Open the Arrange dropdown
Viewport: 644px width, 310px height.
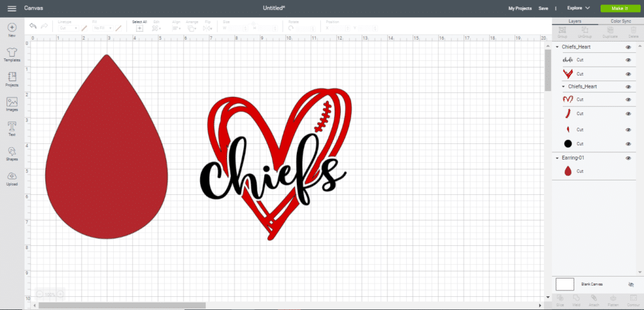click(192, 28)
